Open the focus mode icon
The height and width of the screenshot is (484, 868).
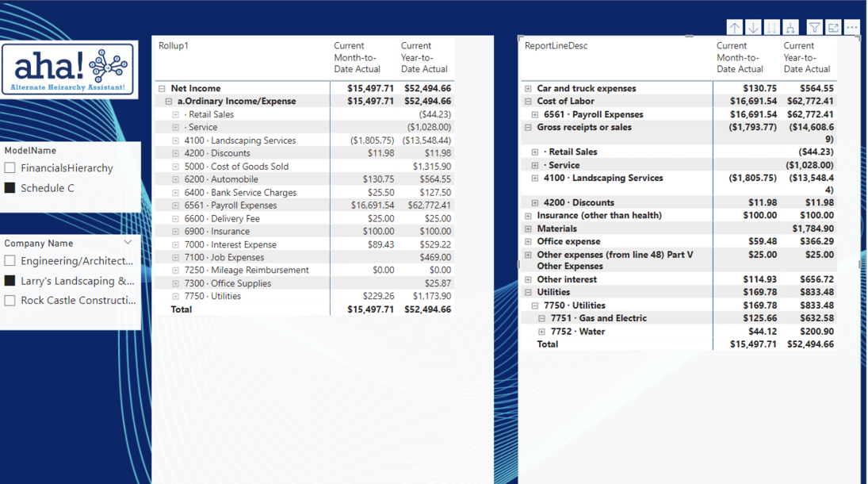pos(833,27)
